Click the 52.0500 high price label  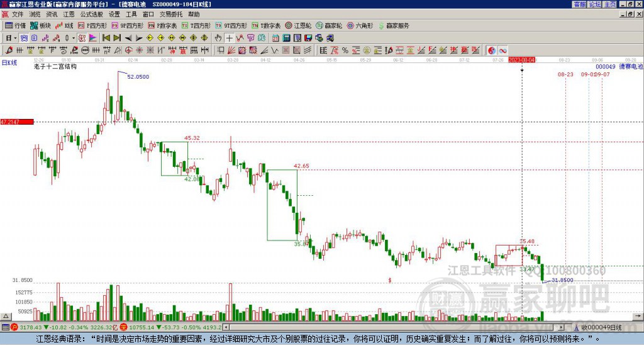(x=138, y=76)
